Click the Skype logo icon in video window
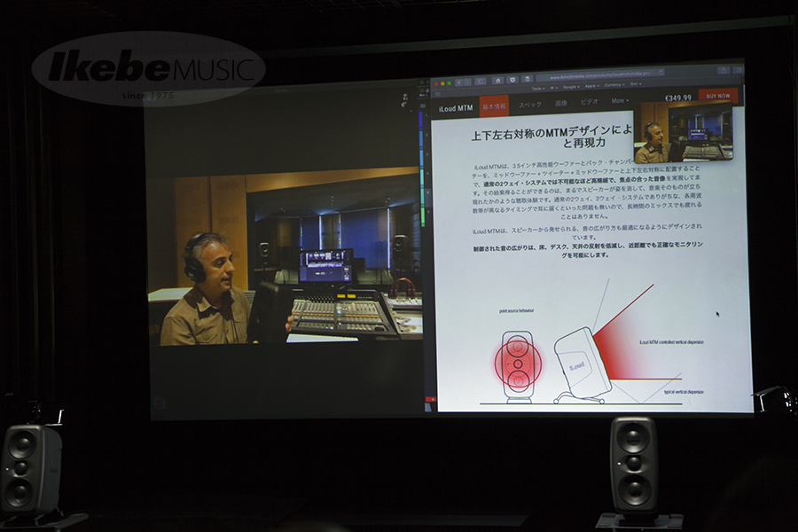Image resolution: width=798 pixels, height=532 pixels. click(x=158, y=402)
